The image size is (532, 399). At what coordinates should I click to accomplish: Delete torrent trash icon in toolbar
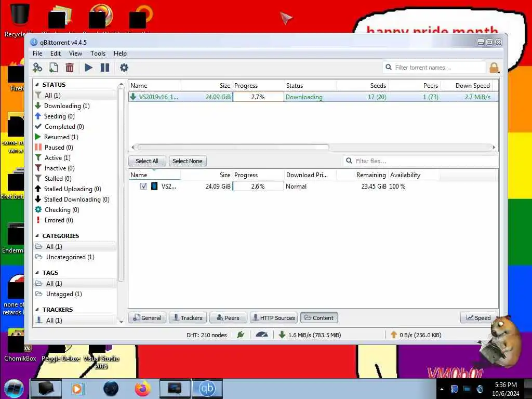(x=70, y=68)
